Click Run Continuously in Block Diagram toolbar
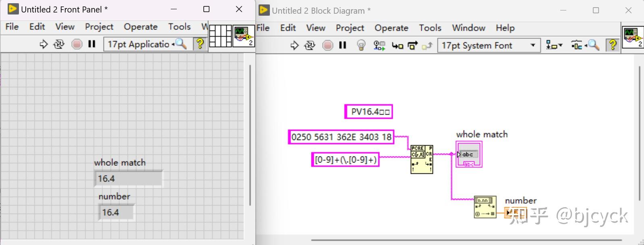Image resolution: width=644 pixels, height=245 pixels. click(x=310, y=45)
